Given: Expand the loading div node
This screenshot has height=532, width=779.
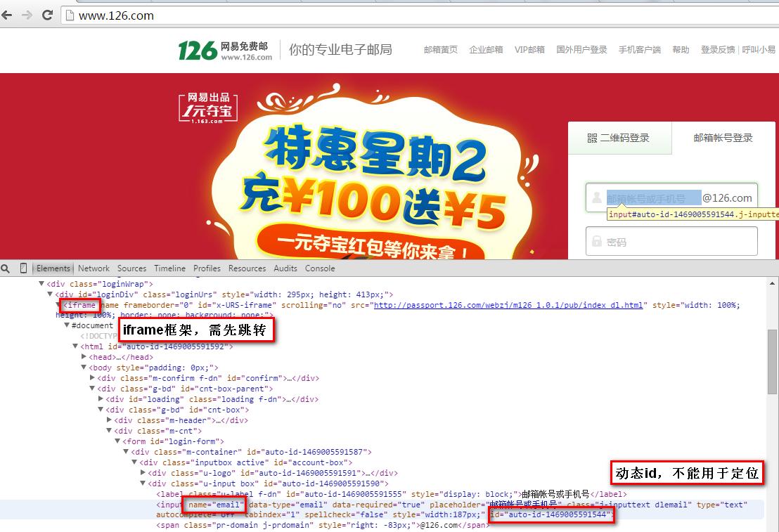Looking at the screenshot, I should click(101, 398).
